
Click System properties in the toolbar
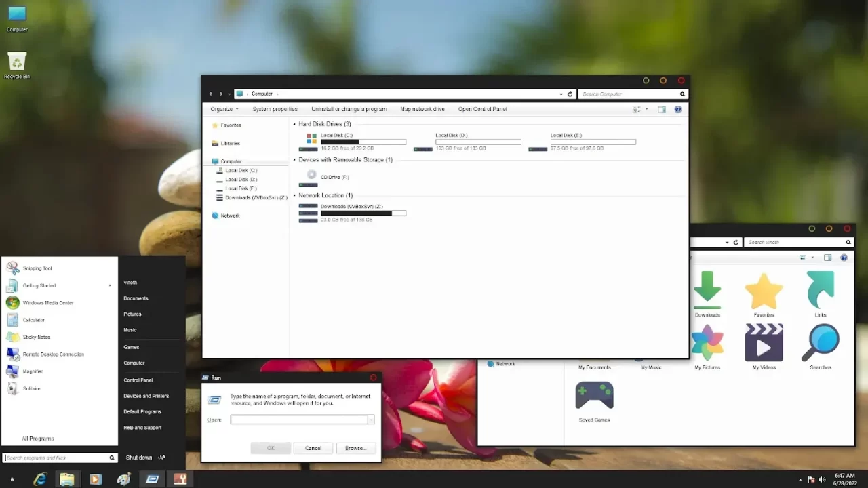(275, 109)
